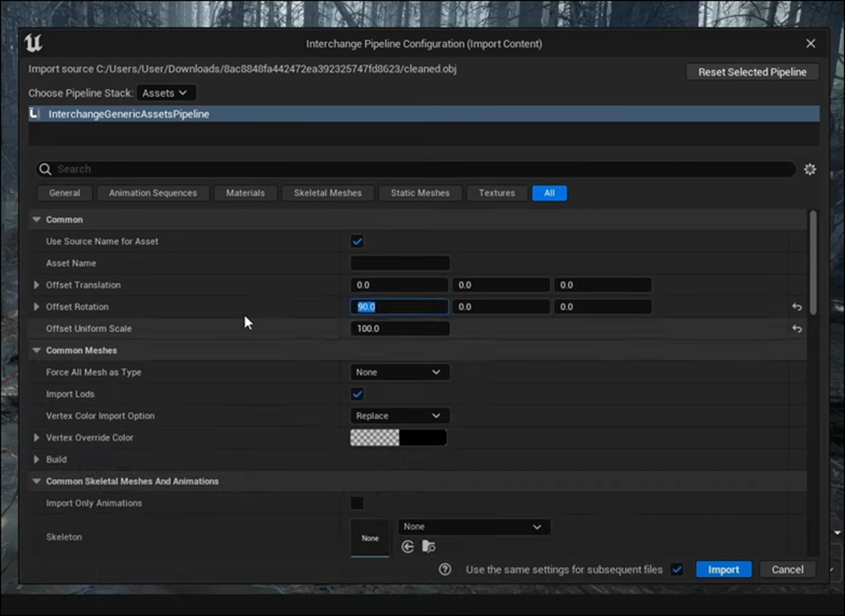The width and height of the screenshot is (845, 616).
Task: Expand the Offset Rotation row
Action: (36, 307)
